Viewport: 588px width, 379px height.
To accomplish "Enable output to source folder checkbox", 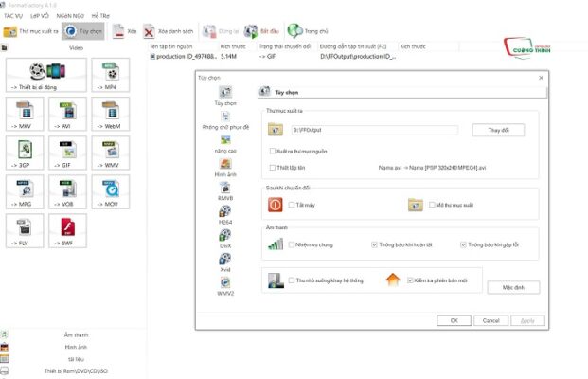I will [273, 152].
